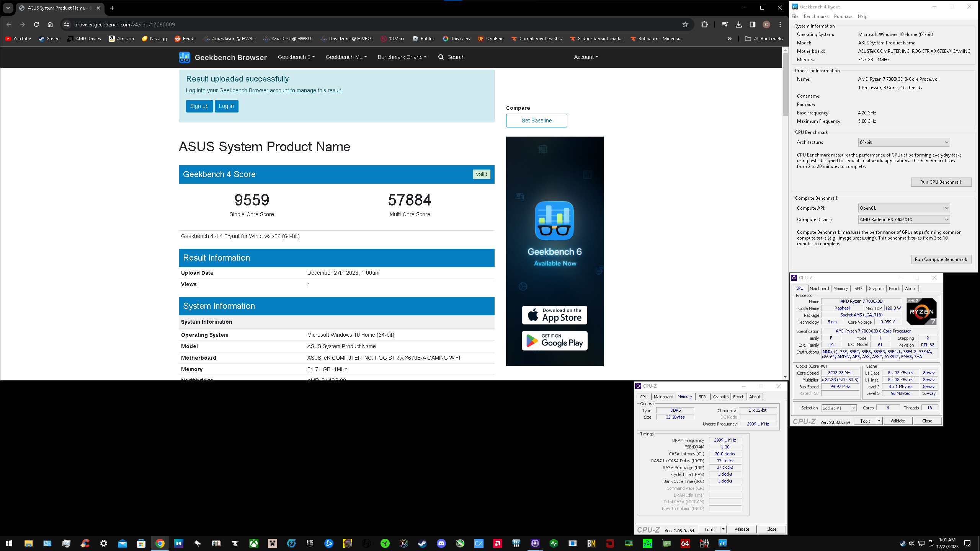The height and width of the screenshot is (551, 980).
Task: Click CPU-Z taskbar icon
Action: click(x=535, y=543)
